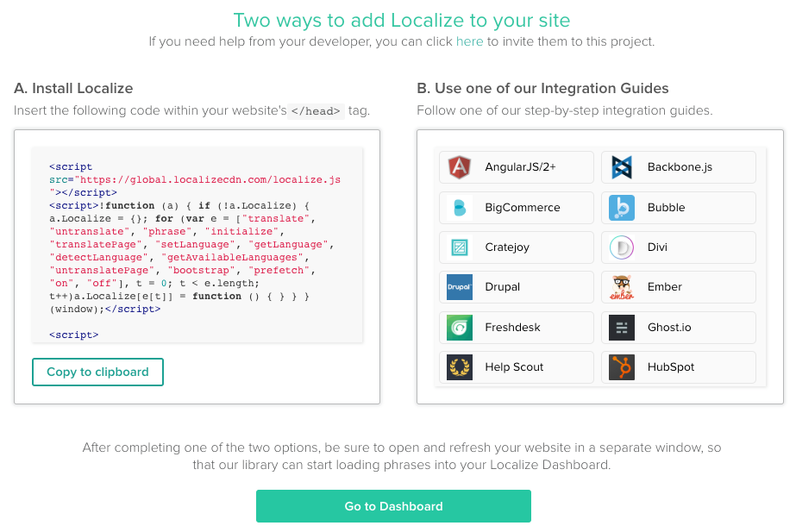Open the Backbone.js integration guide

point(679,167)
